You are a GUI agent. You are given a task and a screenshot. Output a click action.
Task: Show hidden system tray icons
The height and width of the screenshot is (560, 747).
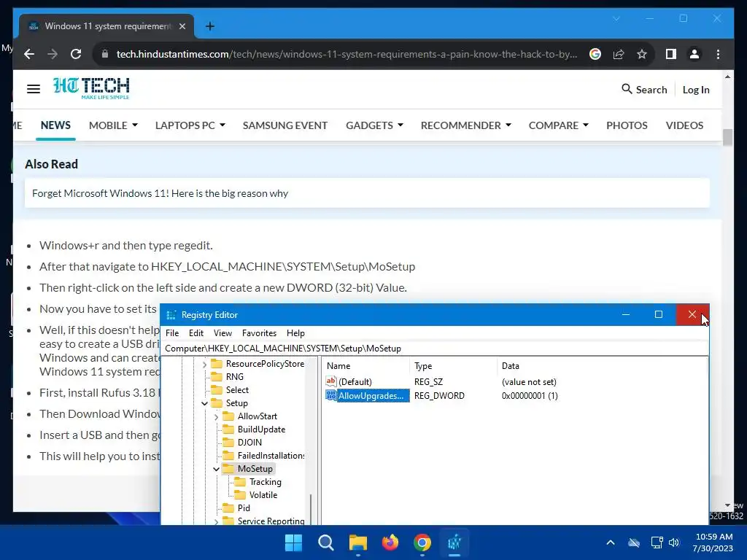pos(611,542)
